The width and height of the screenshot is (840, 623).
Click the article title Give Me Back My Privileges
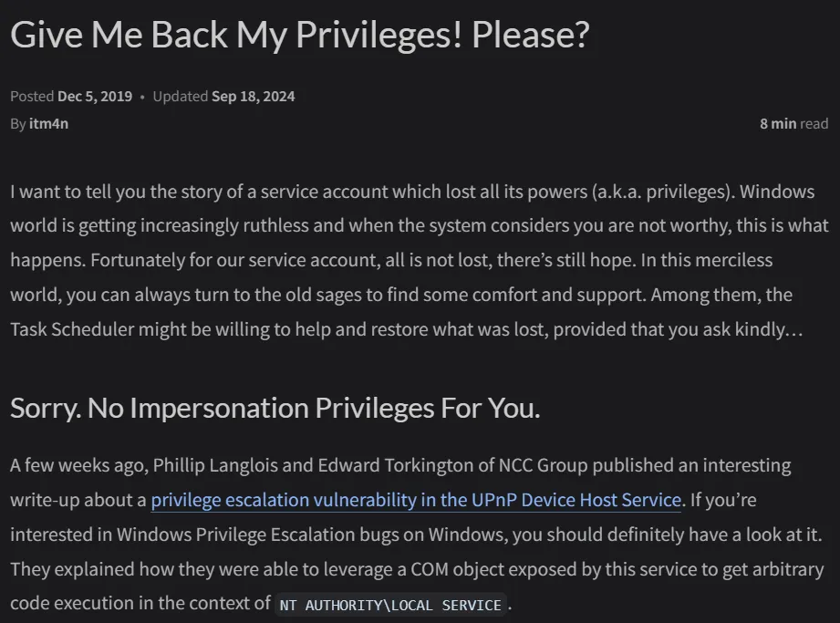tap(299, 35)
